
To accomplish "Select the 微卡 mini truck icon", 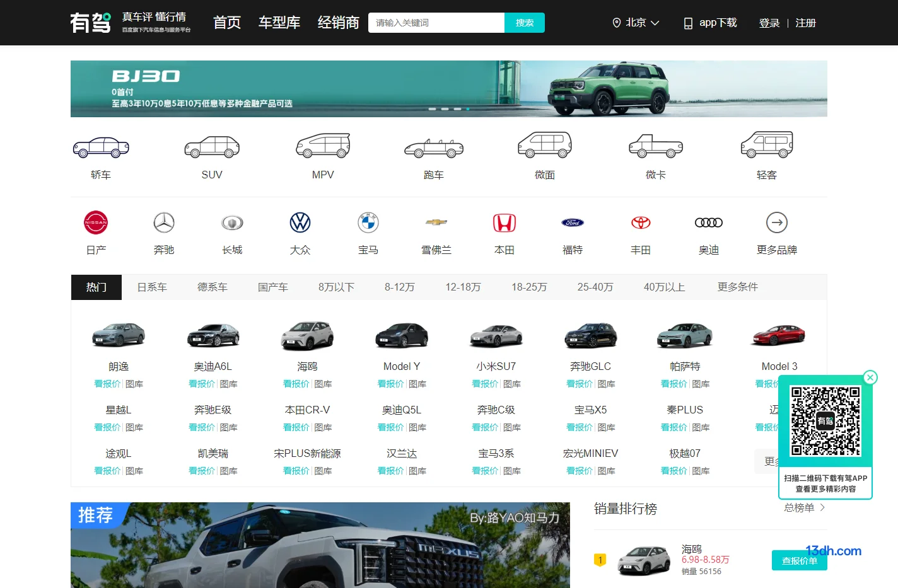I will click(x=656, y=146).
